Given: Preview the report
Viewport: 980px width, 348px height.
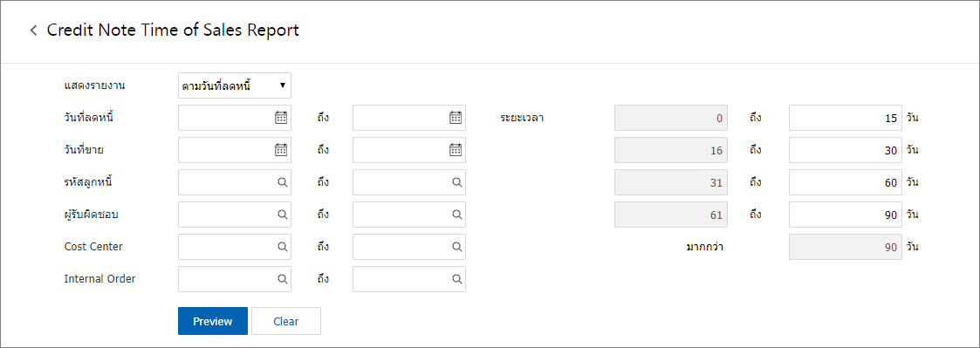Looking at the screenshot, I should pyautogui.click(x=213, y=321).
